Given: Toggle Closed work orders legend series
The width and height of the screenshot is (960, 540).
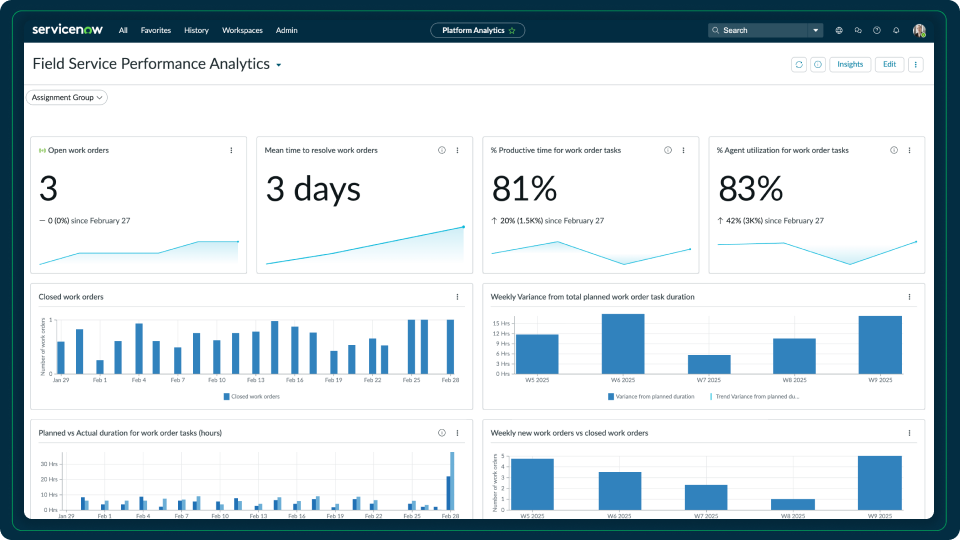Looking at the screenshot, I should coord(251,397).
